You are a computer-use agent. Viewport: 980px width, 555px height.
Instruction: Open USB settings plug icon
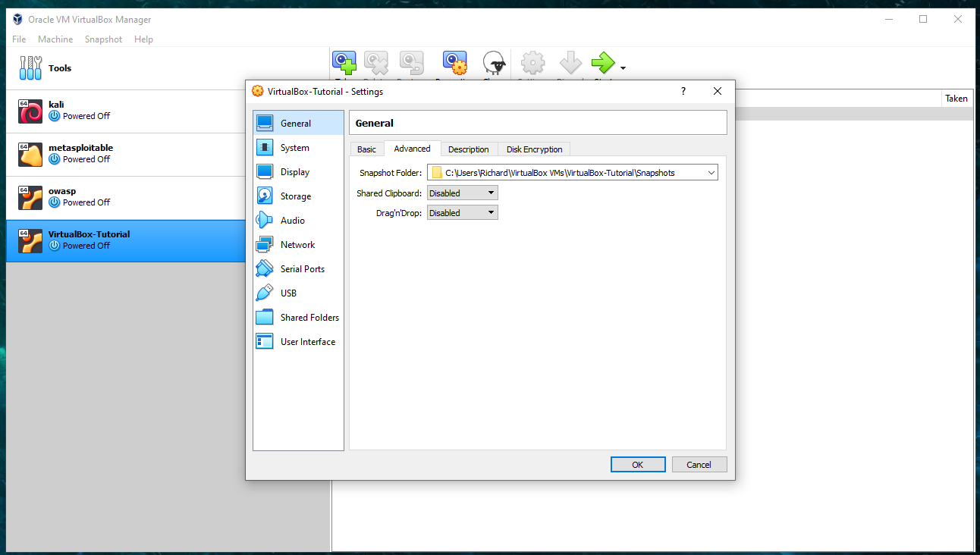pyautogui.click(x=265, y=293)
